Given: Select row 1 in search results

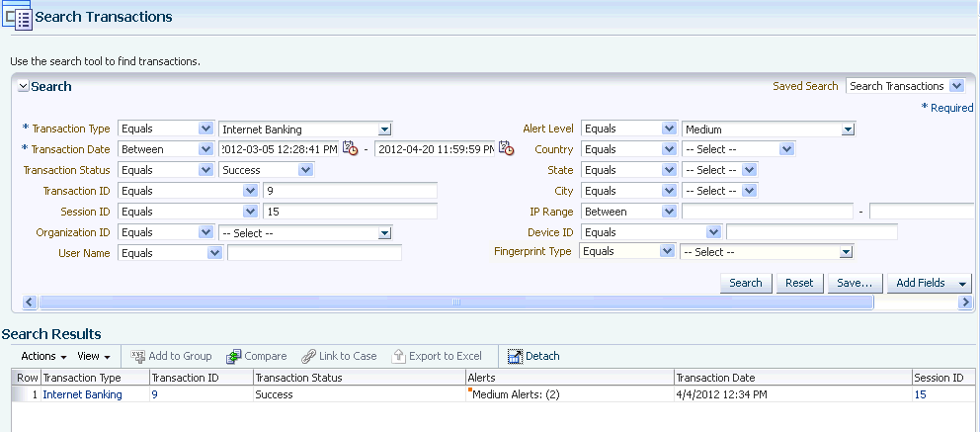Looking at the screenshot, I should [27, 394].
